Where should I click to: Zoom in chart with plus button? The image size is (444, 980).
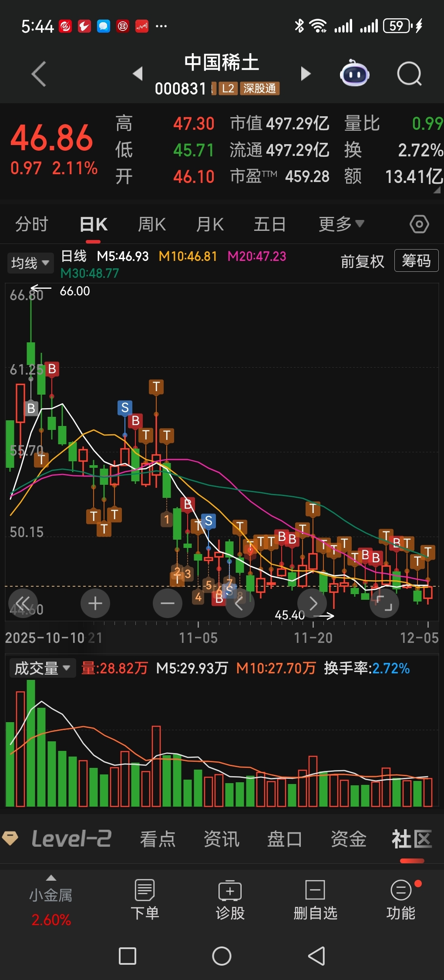[x=95, y=603]
